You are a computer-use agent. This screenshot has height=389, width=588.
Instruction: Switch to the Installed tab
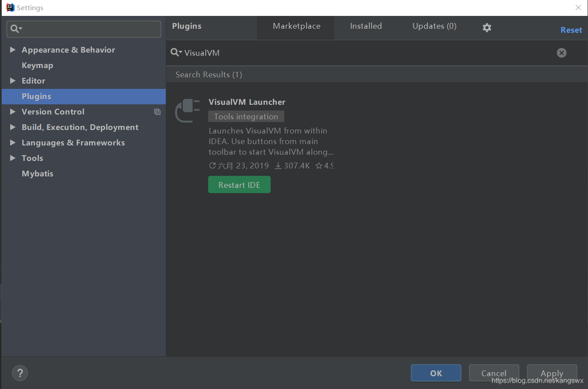366,27
